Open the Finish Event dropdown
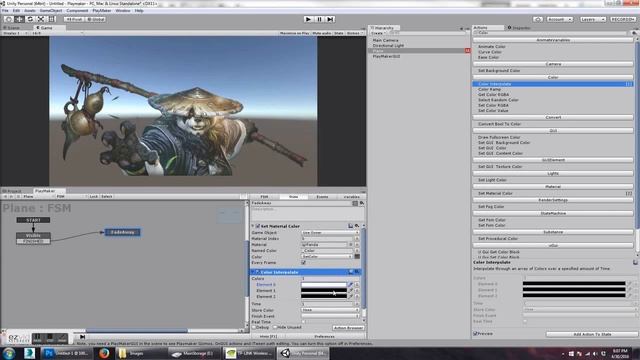 [330, 316]
